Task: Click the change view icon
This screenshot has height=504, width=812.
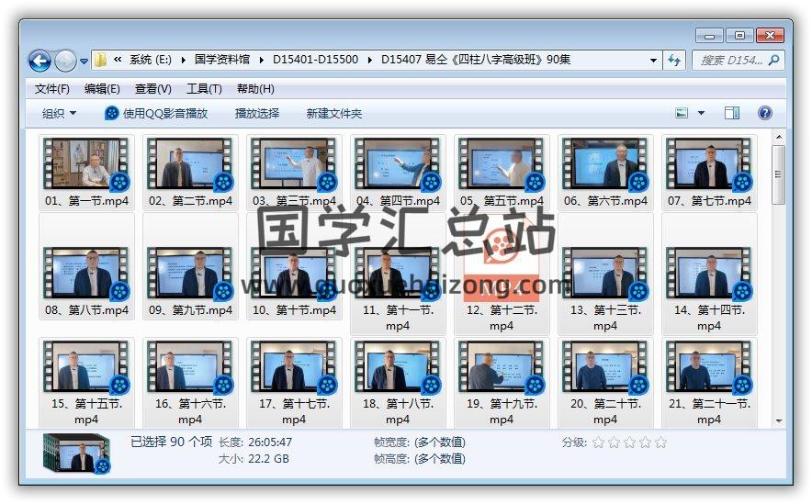Action: click(682, 113)
